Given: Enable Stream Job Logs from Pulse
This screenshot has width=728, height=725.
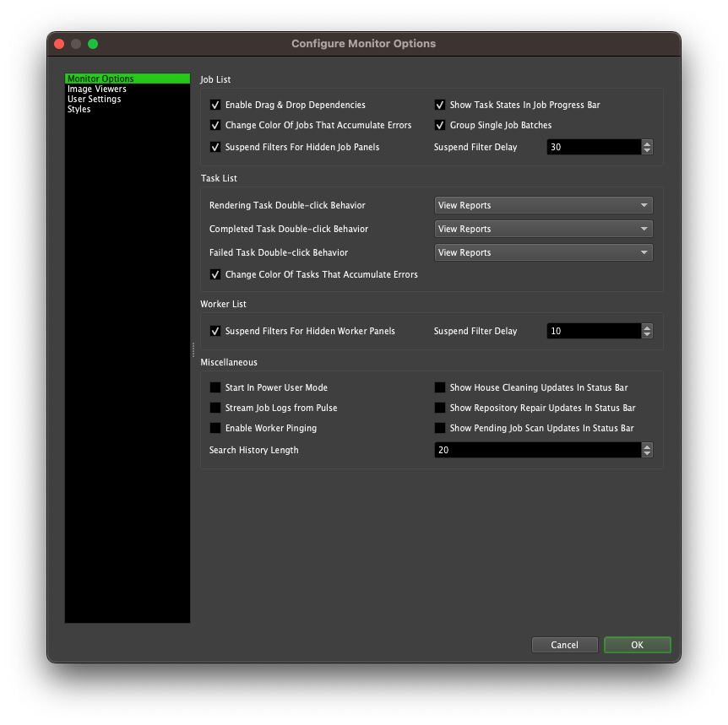Looking at the screenshot, I should tap(215, 408).
